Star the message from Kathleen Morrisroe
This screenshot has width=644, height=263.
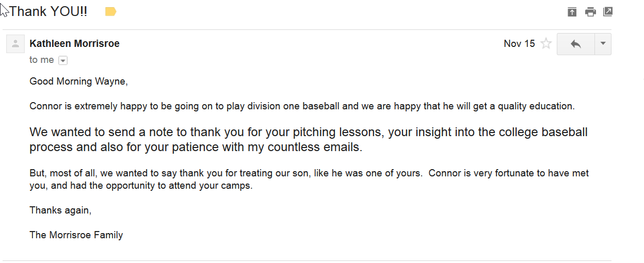coord(546,44)
